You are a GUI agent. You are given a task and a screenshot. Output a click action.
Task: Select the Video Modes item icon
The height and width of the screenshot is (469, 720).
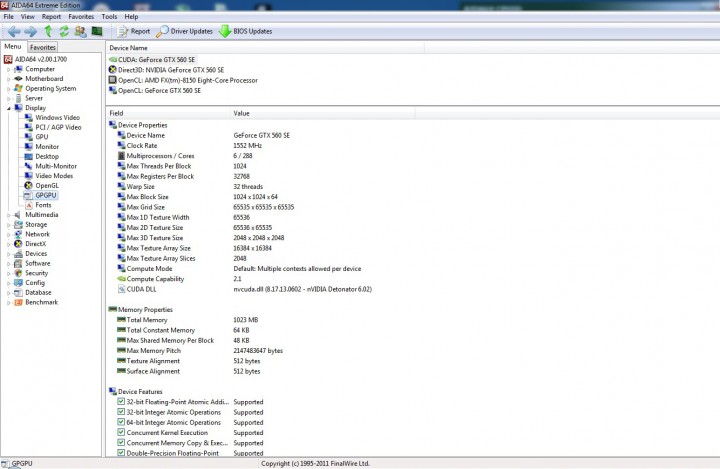(x=28, y=175)
